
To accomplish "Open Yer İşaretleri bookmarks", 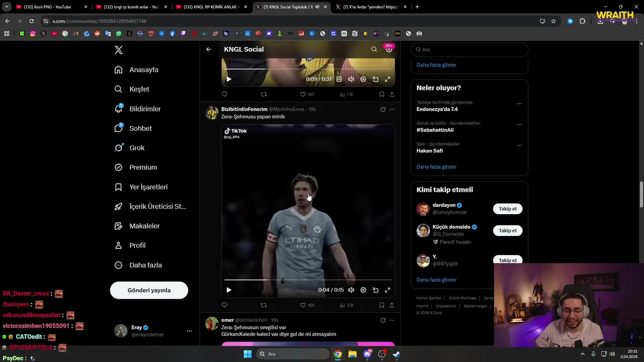I will 141,187.
